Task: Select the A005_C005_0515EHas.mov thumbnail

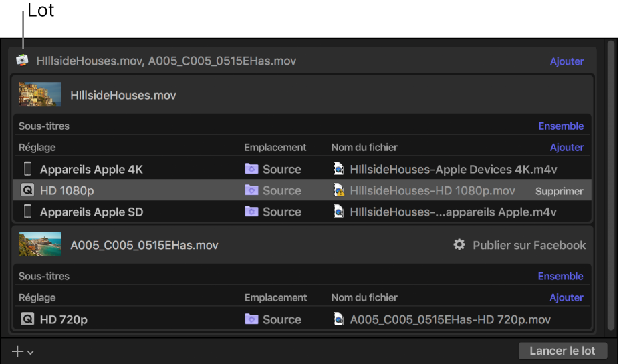Action: click(40, 245)
